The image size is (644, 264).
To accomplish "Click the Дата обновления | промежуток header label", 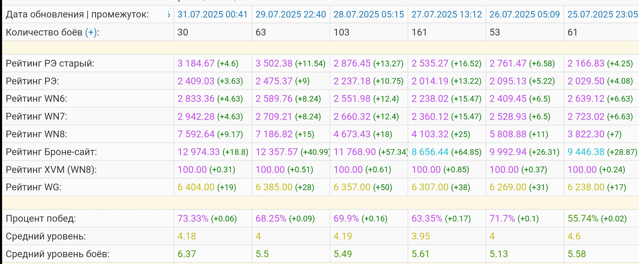I will pyautogui.click(x=77, y=14).
